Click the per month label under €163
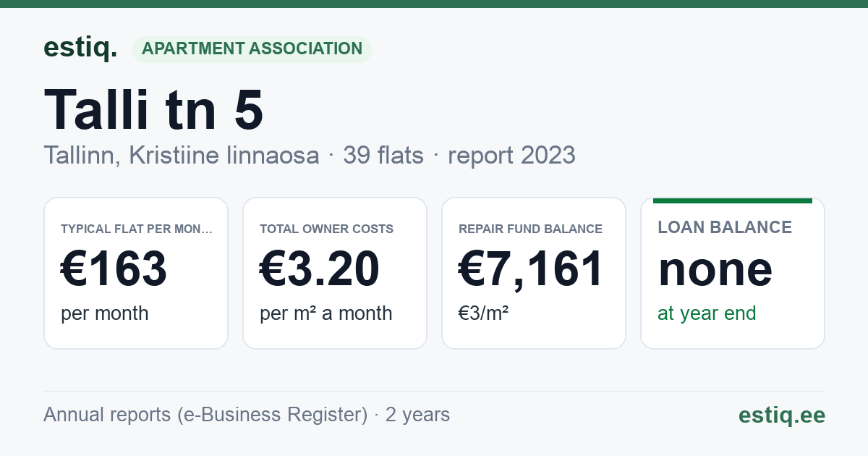 (x=105, y=313)
